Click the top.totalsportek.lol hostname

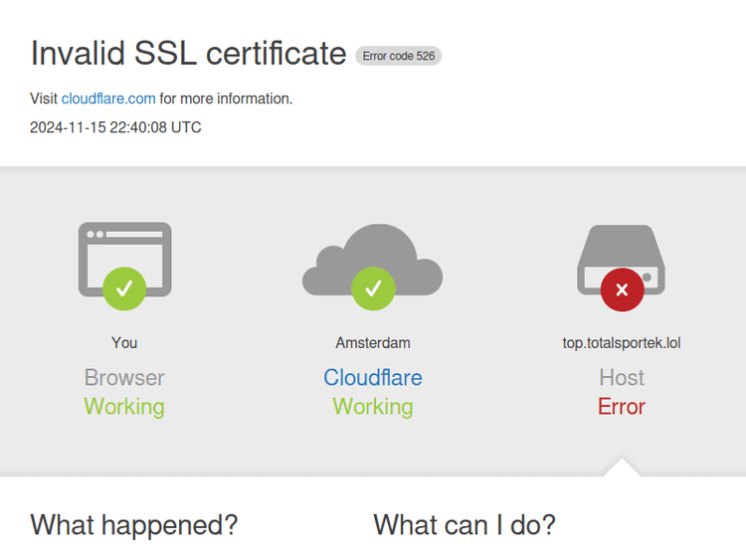click(x=622, y=342)
